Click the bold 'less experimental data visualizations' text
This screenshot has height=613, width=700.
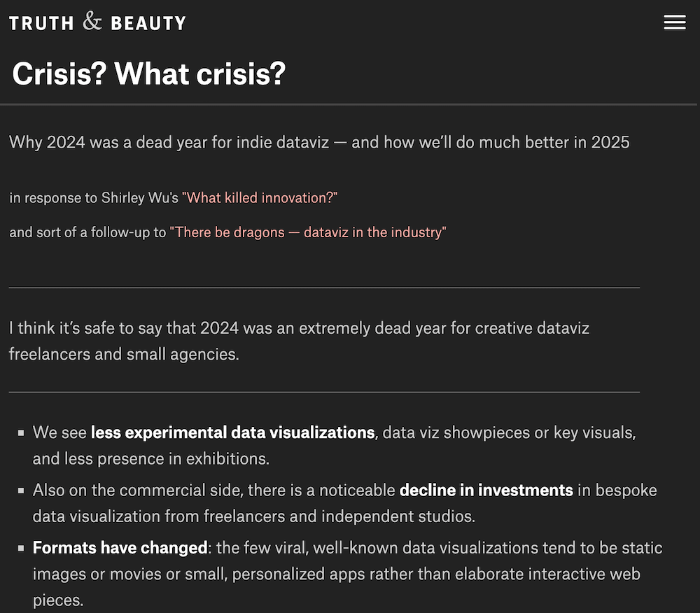pyautogui.click(x=232, y=432)
